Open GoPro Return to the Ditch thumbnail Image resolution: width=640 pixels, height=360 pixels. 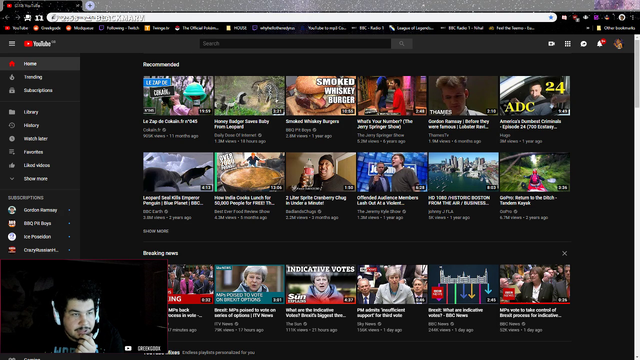(535, 172)
